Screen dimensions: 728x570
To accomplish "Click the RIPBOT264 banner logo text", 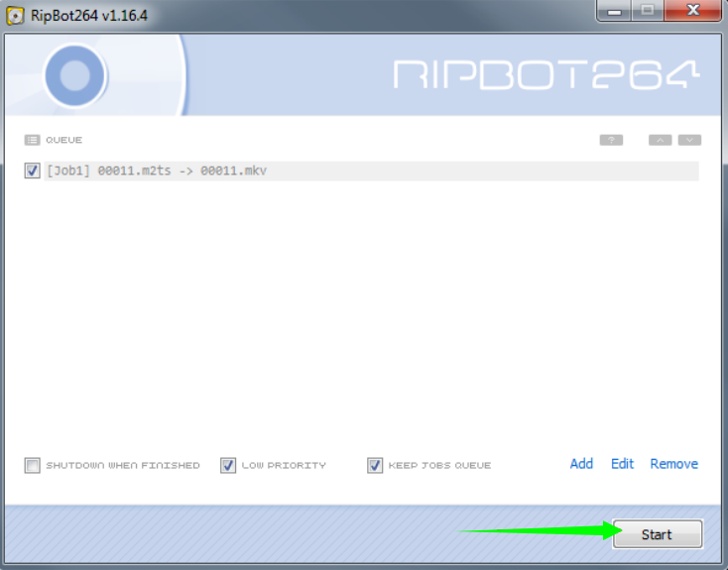I will [546, 74].
